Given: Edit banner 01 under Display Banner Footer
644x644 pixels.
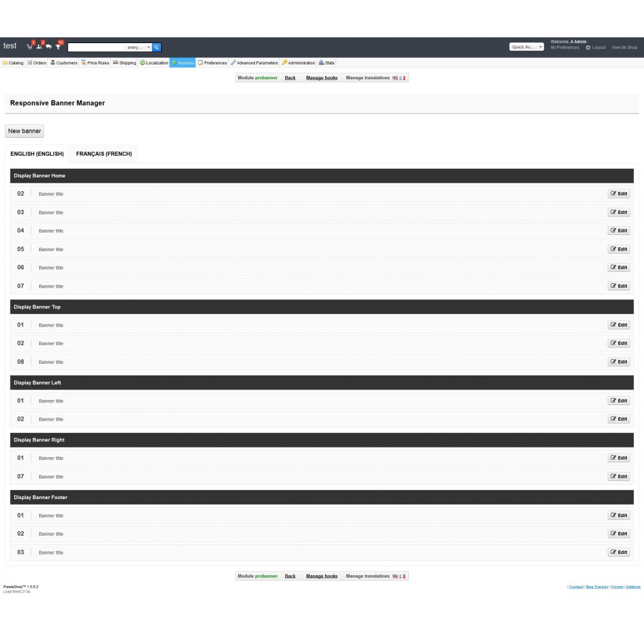Looking at the screenshot, I should click(x=618, y=515).
